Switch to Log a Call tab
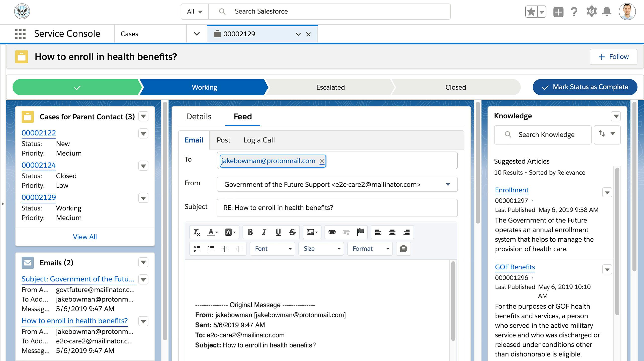The width and height of the screenshot is (644, 361). click(x=259, y=140)
